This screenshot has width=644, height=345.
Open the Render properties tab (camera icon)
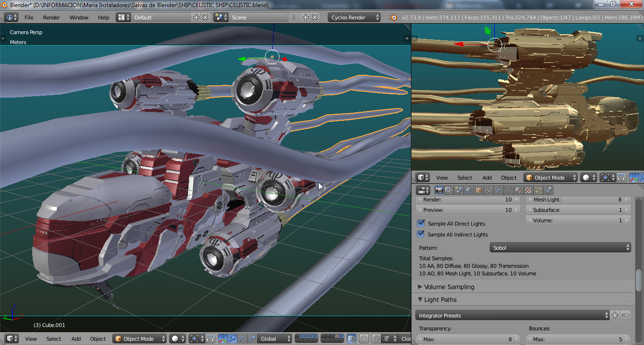coord(439,191)
